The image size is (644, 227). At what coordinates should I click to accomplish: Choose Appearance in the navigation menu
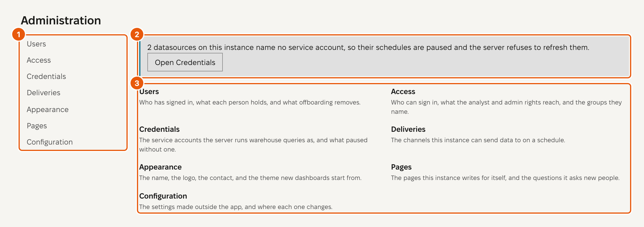(x=48, y=109)
